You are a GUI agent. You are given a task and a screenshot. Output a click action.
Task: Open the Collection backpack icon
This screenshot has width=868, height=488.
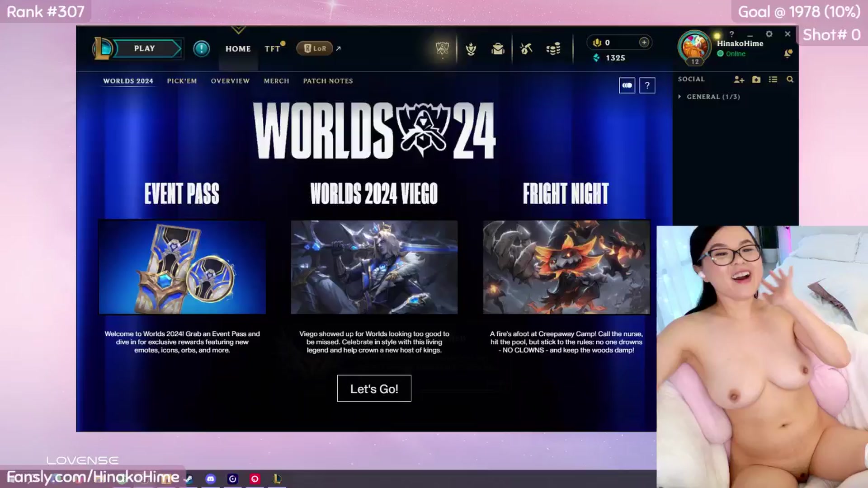pos(498,48)
